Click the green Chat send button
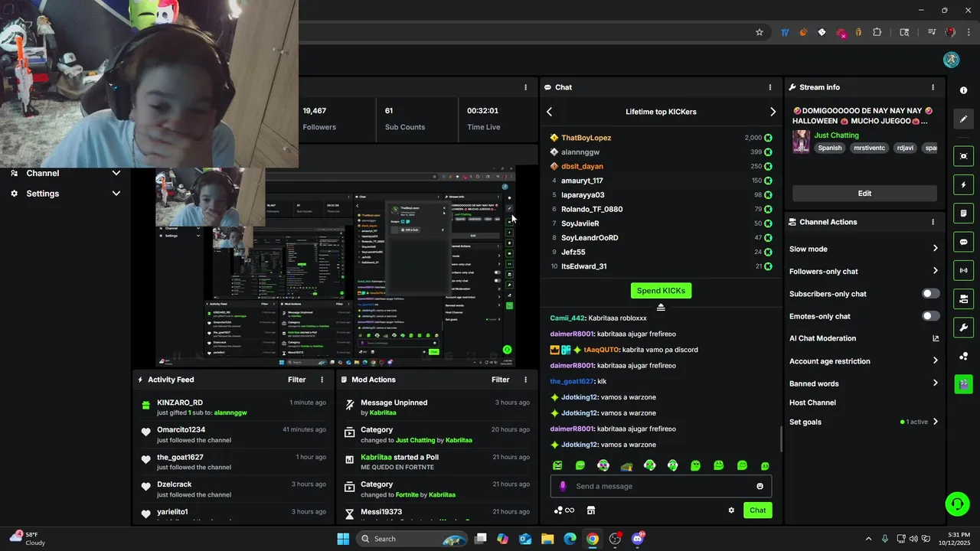The width and height of the screenshot is (980, 551). 757,510
